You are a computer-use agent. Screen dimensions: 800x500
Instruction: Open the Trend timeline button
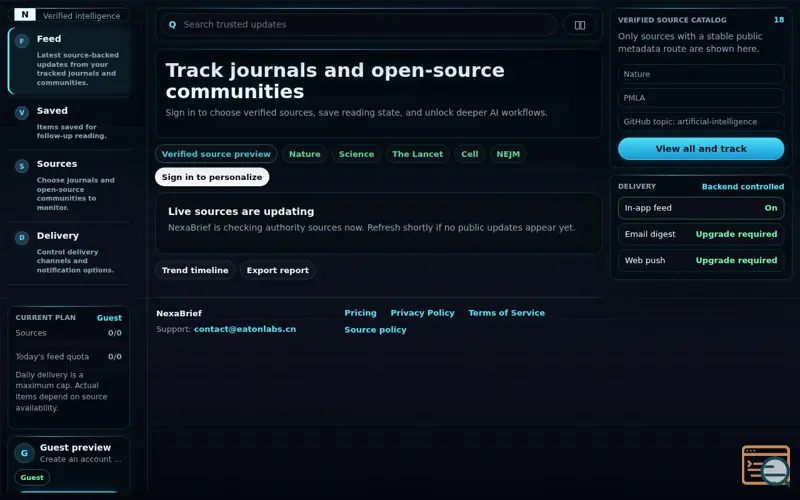coord(195,270)
